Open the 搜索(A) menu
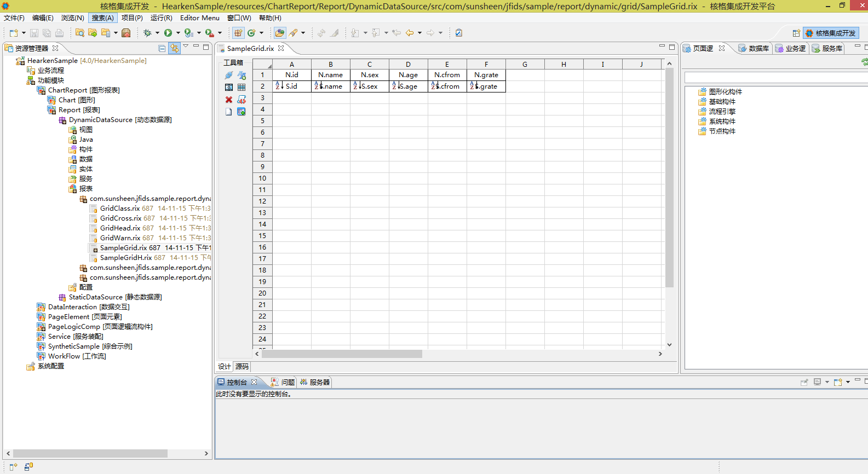 tap(102, 18)
